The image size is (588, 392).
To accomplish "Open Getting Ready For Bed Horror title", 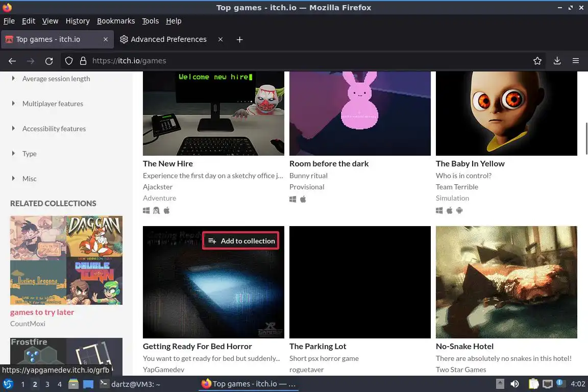I will 197,346.
